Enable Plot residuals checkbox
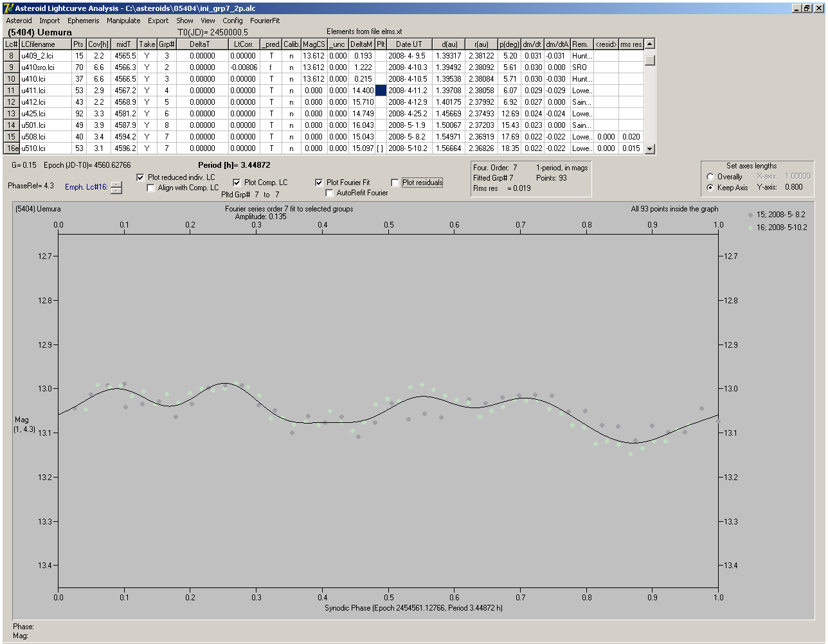Viewport: 828px width, 644px height. tap(395, 183)
